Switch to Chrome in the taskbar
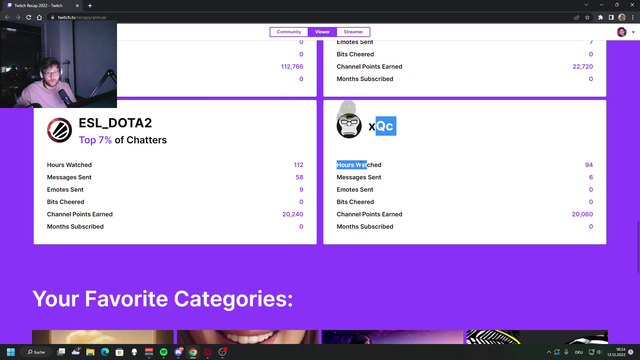 click(x=193, y=352)
